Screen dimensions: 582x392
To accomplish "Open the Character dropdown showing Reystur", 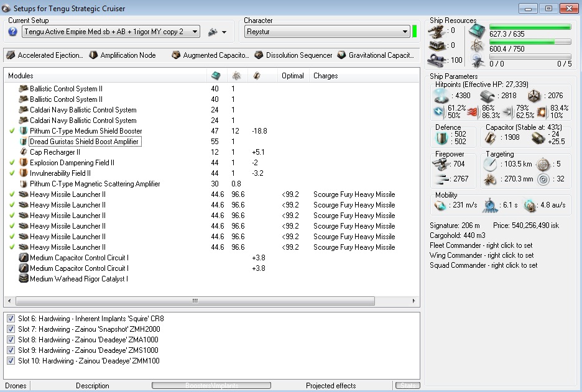I will point(327,32).
